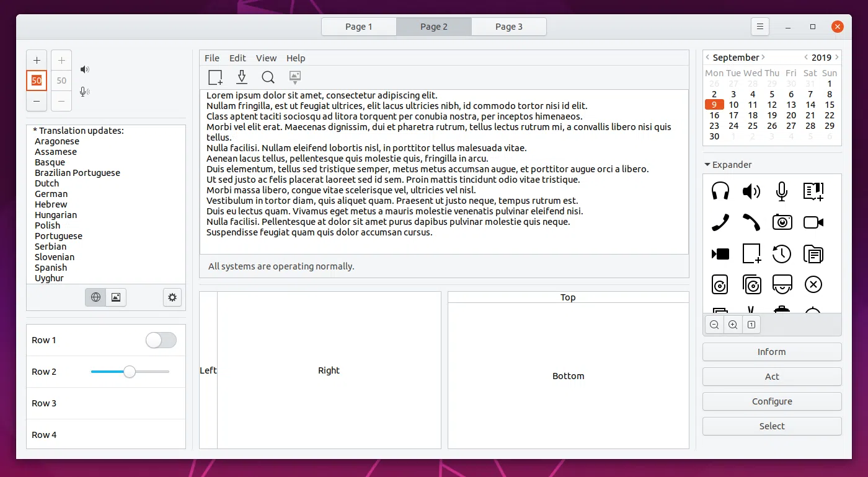
Task: Select September 18 in the calendar
Action: pyautogui.click(x=753, y=115)
